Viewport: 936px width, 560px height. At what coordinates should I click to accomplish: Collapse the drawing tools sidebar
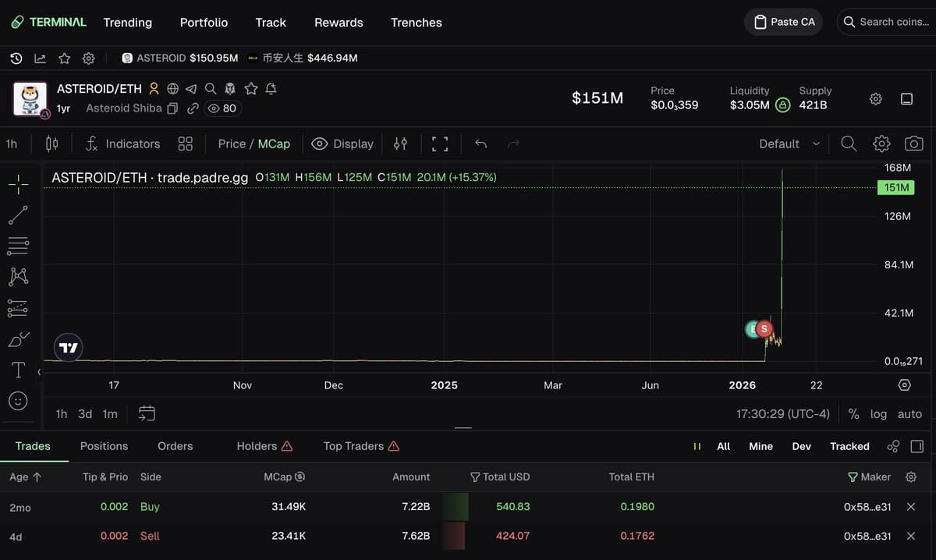pyautogui.click(x=38, y=372)
